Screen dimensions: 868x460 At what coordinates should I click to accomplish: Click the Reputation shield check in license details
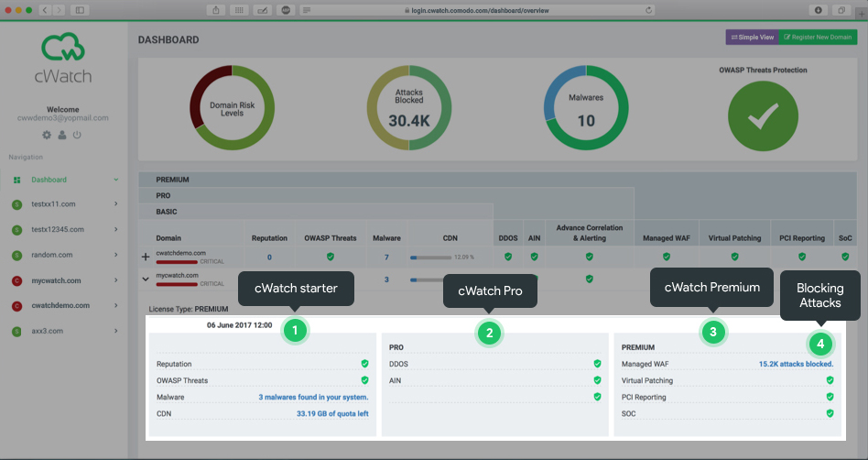(x=364, y=364)
